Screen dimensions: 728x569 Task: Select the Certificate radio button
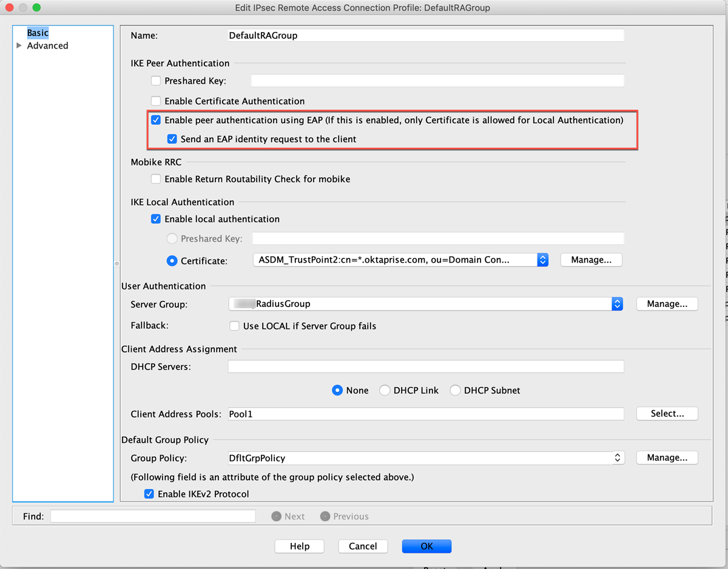pos(172,261)
